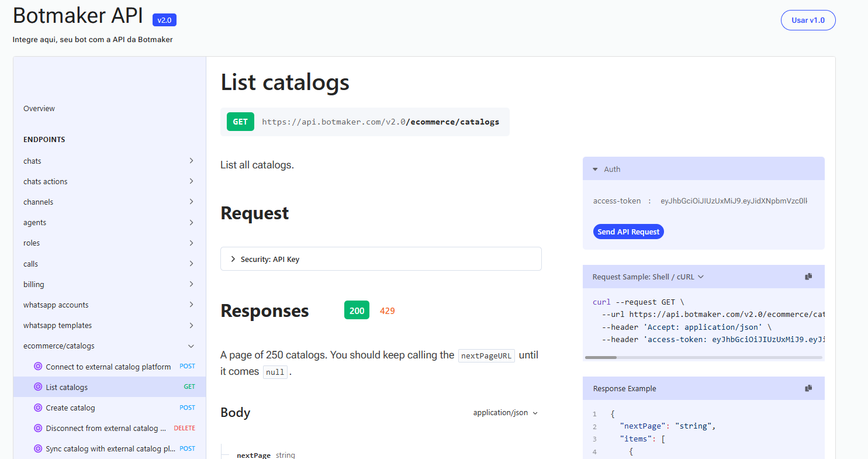Click the icon beside Sync catalog with external catalog
The width and height of the screenshot is (868, 459).
[38, 448]
